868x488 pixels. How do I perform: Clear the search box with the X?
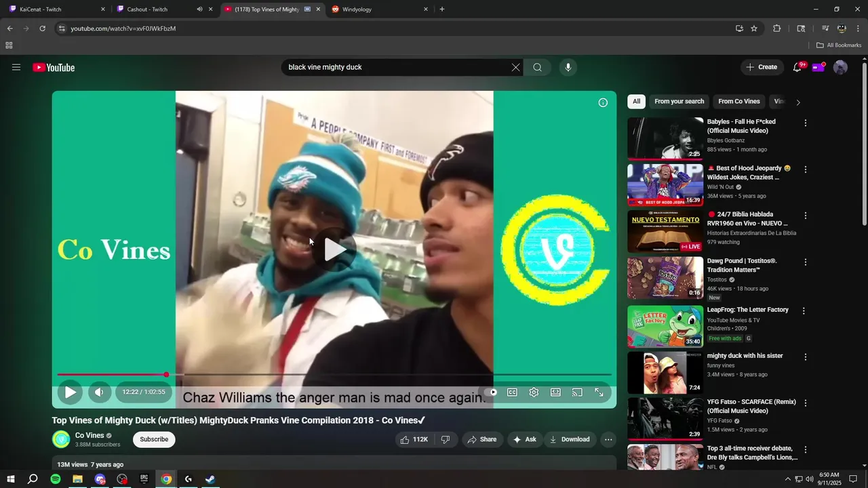coord(515,67)
